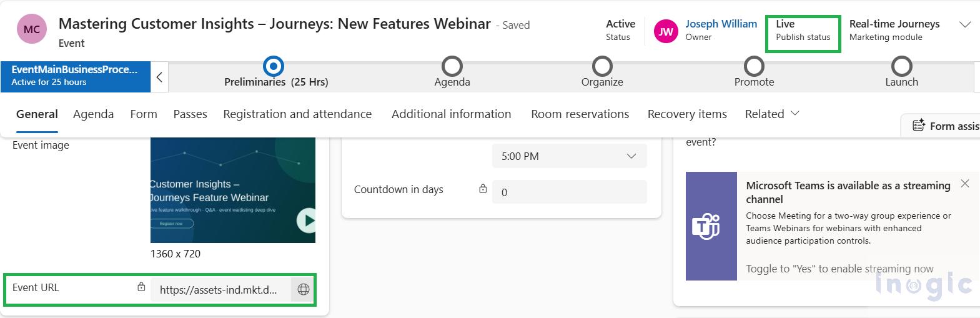The height and width of the screenshot is (318, 980).
Task: Open the Additional information tab
Action: 451,114
